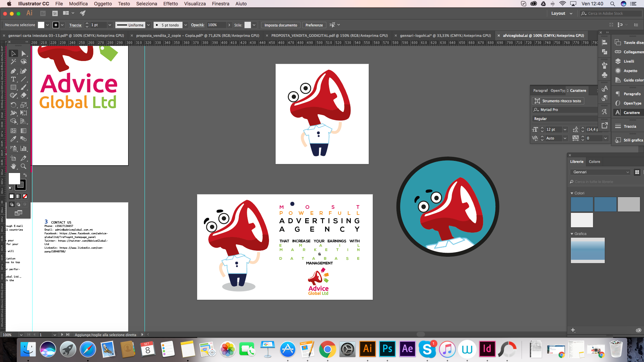Open the Stile graphic style dropdown
The width and height of the screenshot is (644, 362).
[x=254, y=25]
